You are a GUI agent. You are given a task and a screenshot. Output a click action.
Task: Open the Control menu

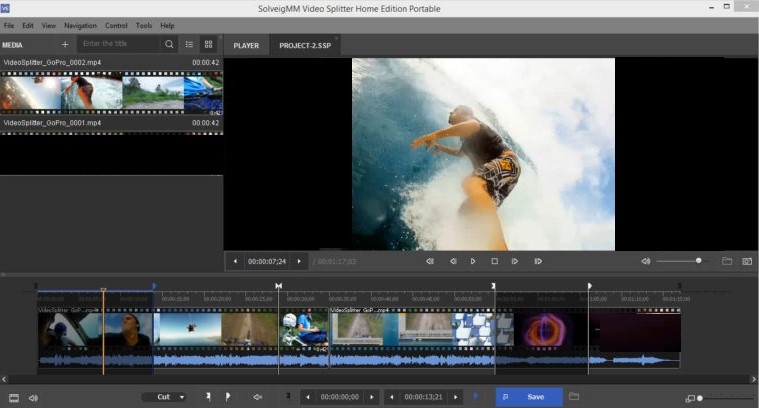tap(116, 26)
